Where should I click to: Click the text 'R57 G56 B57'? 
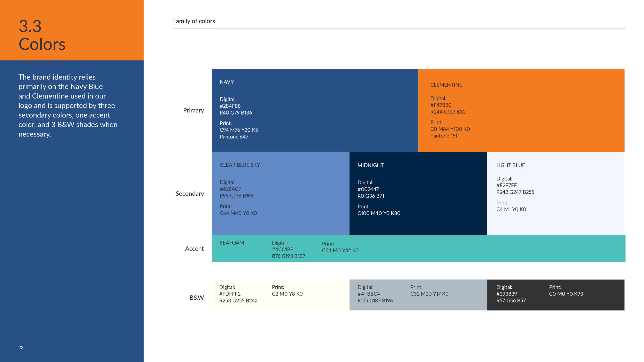511,300
